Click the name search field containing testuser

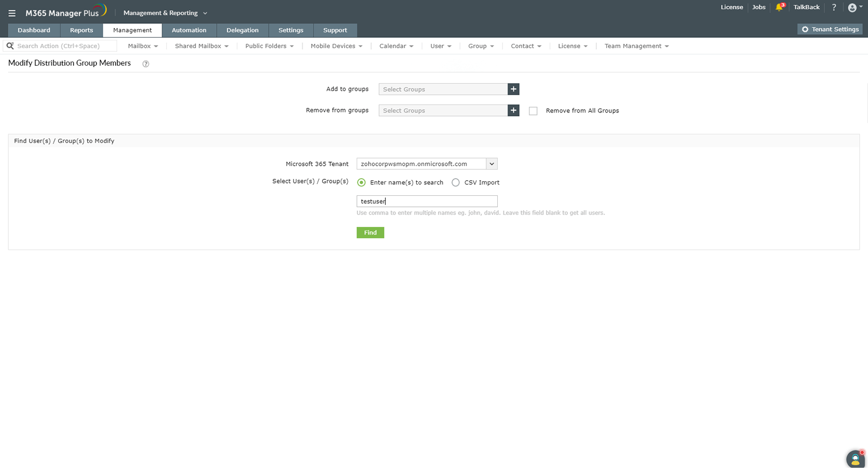pos(427,201)
